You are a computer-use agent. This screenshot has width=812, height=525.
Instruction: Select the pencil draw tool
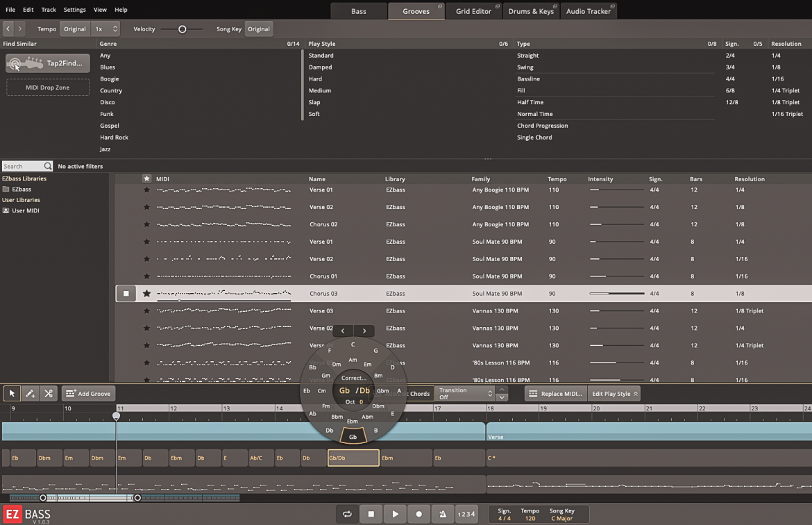(x=30, y=393)
